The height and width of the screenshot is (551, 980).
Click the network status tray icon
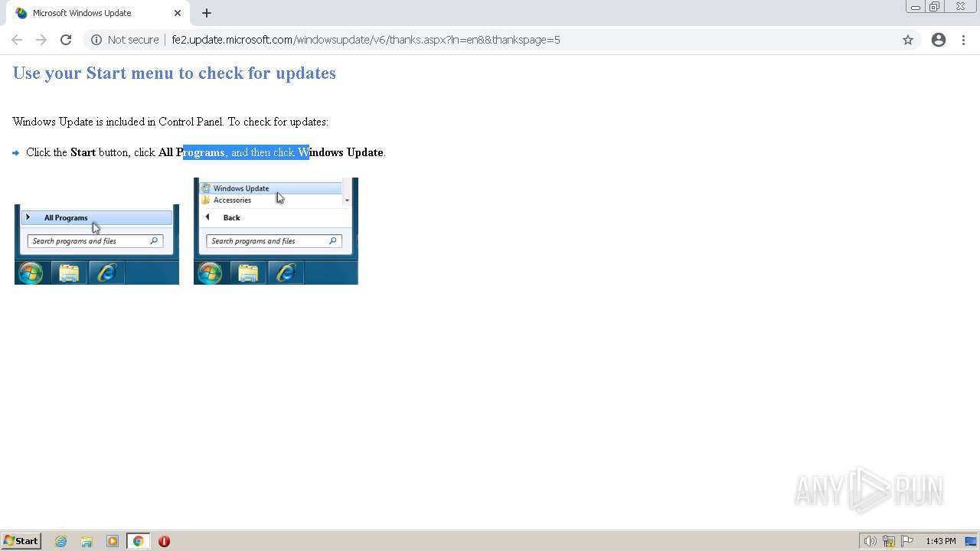(889, 541)
